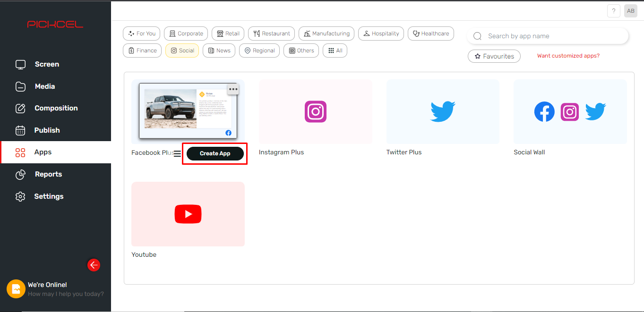Screen dimensions: 644x312
Task: Select the Corporate category filter
Action: tap(186, 34)
